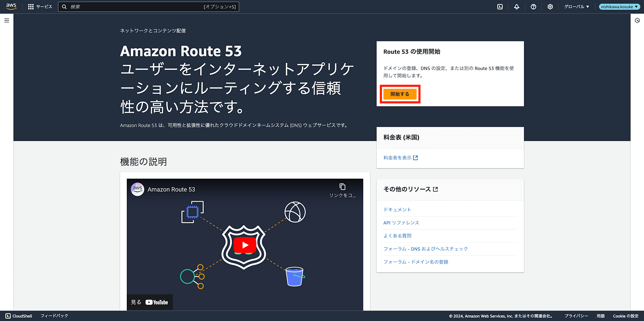Open API リファレンス link

point(401,223)
